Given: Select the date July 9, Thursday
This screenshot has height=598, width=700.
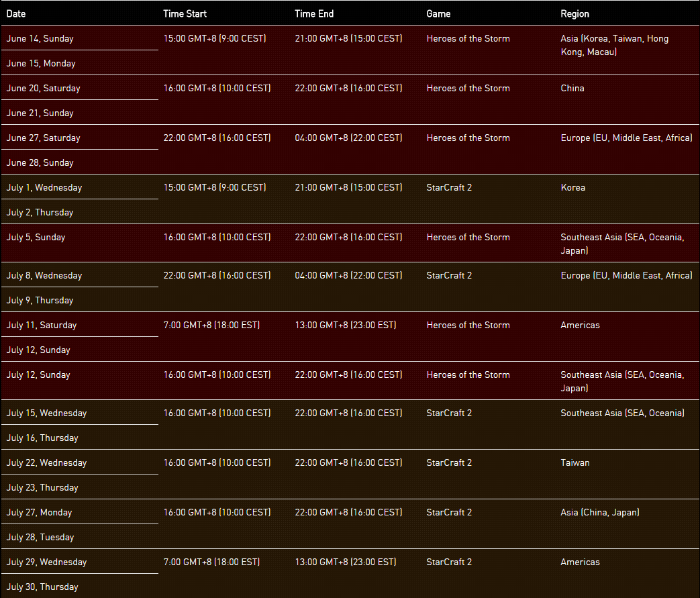Looking at the screenshot, I should click(x=40, y=300).
